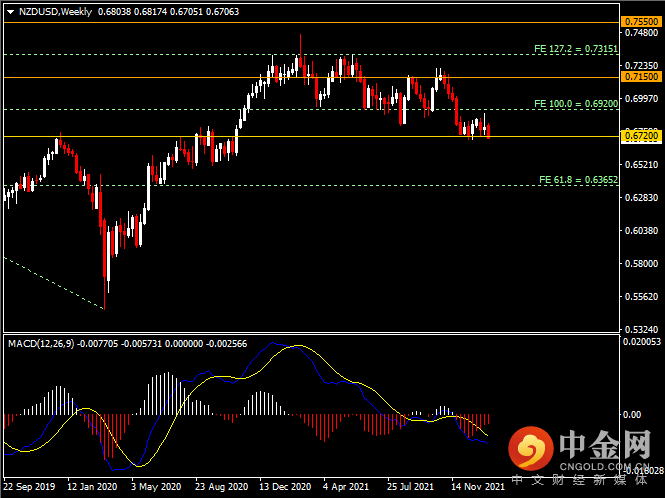Select the 0.72350 price axis value
This screenshot has height=498, width=665.
pyautogui.click(x=642, y=66)
